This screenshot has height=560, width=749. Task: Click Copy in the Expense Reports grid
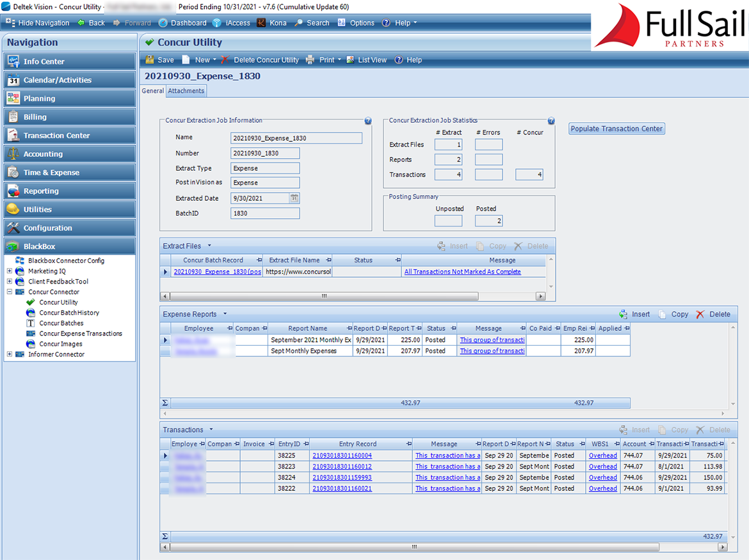[673, 314]
